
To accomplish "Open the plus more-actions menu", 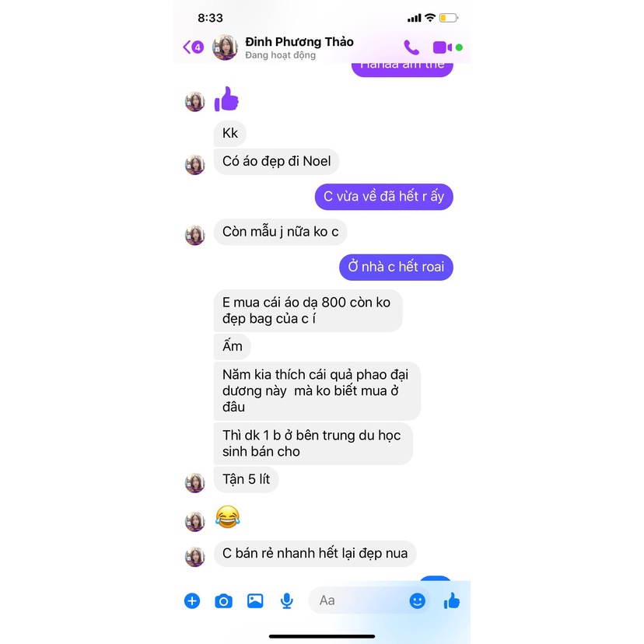I will coord(192,601).
